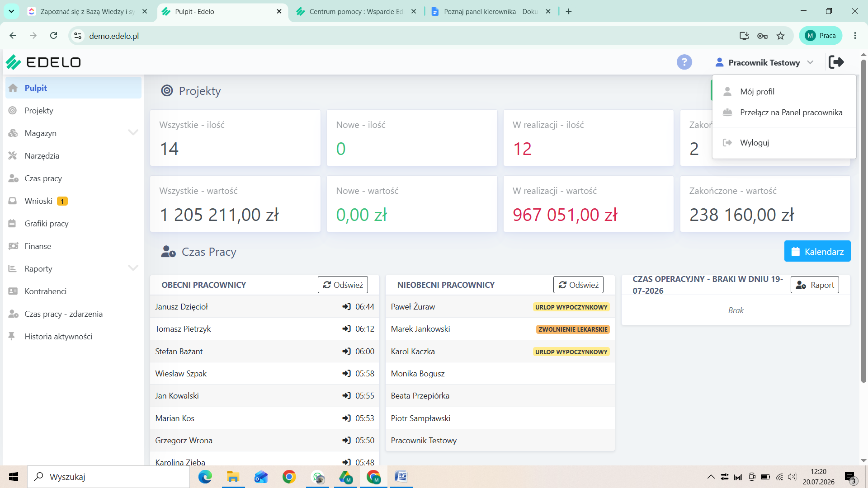
Task: Refresh the Obecni Pracownicy list
Action: pyautogui.click(x=343, y=285)
